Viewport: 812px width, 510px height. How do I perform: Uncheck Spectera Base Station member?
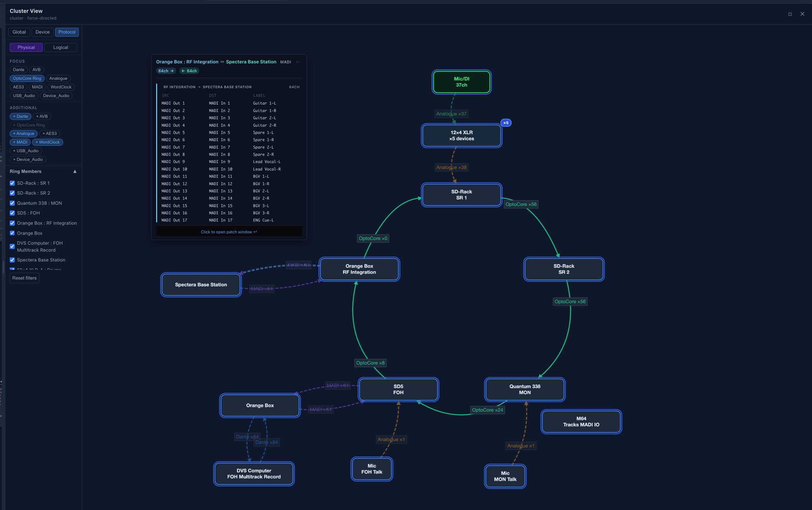[x=12, y=260]
